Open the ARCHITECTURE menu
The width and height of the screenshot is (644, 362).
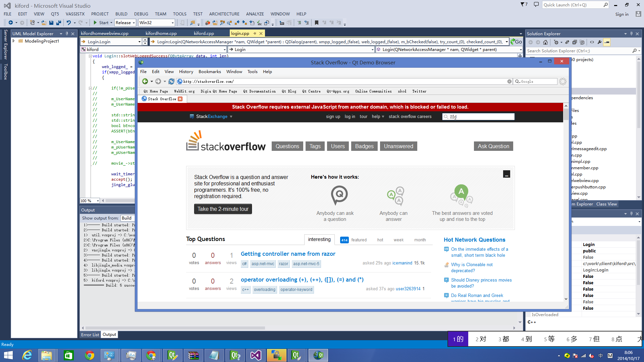click(224, 14)
